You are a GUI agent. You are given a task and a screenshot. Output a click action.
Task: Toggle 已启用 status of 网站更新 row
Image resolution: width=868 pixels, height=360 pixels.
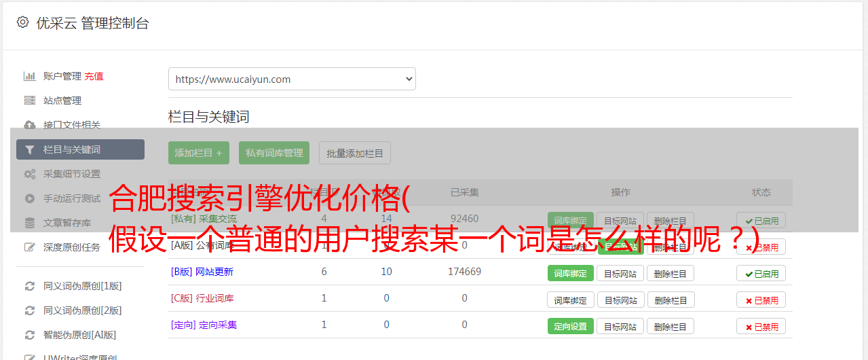pos(761,273)
